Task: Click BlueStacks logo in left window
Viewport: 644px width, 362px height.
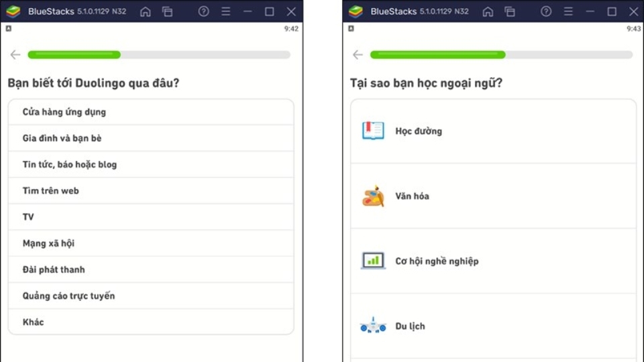Action: point(13,11)
